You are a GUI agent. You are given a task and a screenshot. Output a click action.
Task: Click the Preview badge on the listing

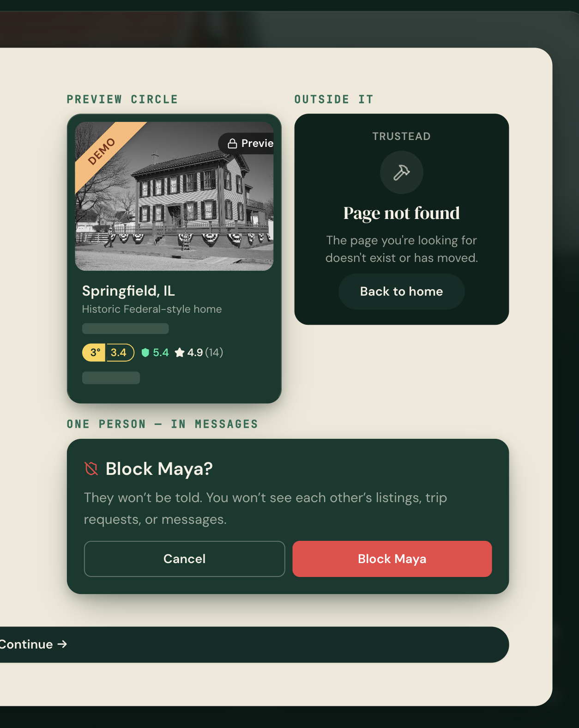pos(246,144)
